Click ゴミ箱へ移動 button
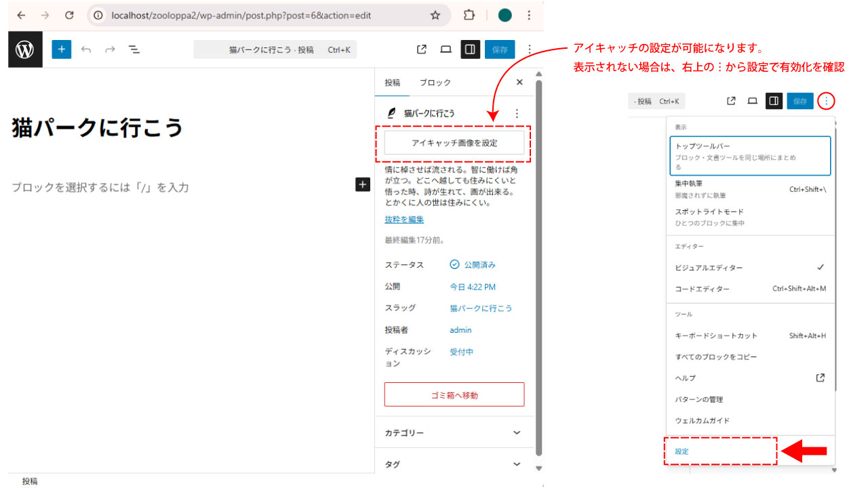 454,394
